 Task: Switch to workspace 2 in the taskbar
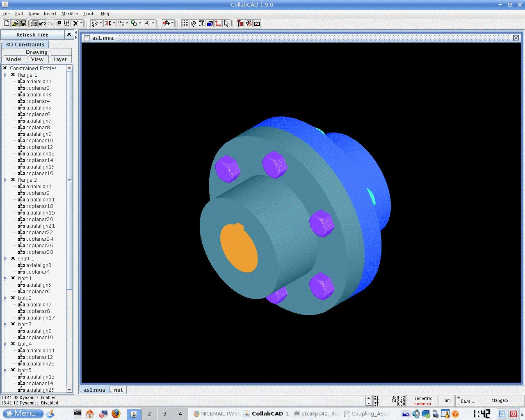pos(149,414)
